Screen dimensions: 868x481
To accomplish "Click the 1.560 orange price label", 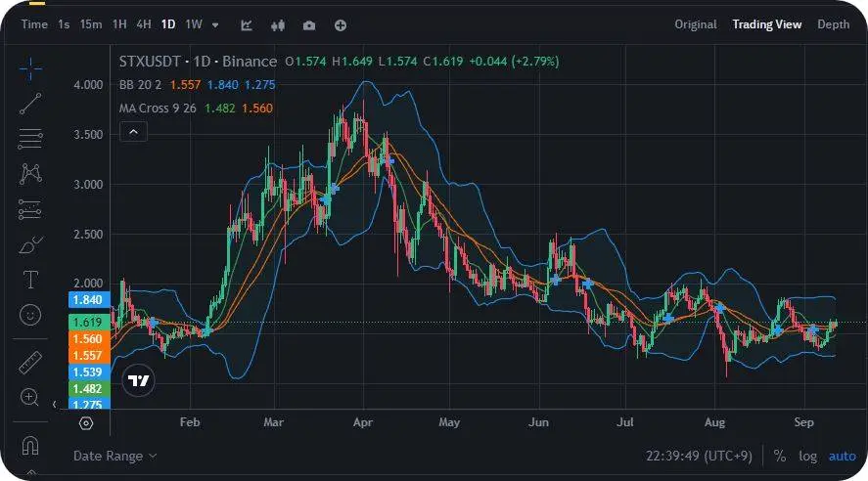I will [89, 339].
